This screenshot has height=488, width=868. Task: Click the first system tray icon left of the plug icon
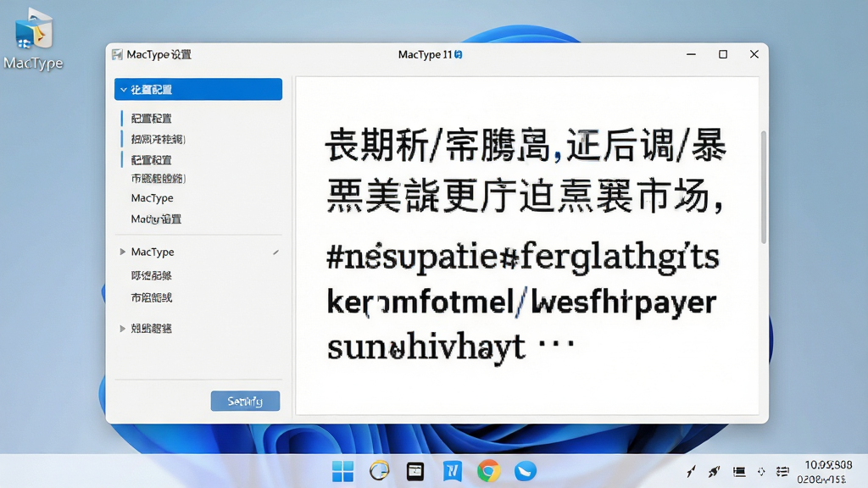(x=691, y=471)
